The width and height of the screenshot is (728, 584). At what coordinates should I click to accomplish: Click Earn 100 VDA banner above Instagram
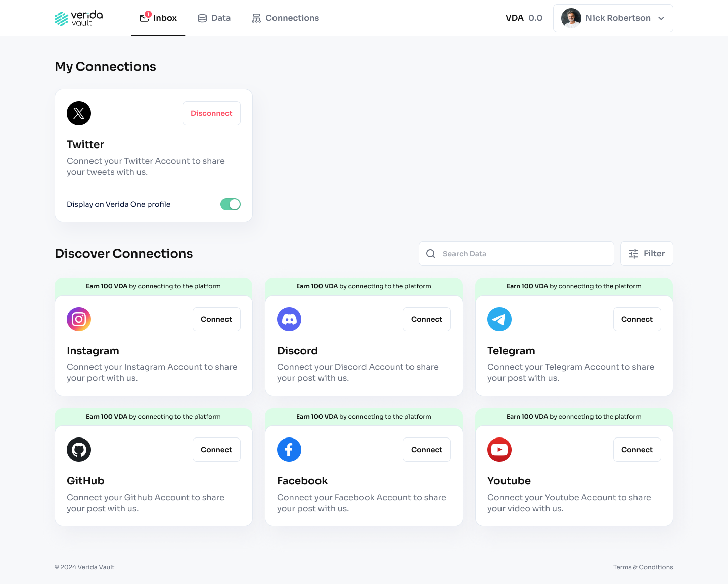point(154,286)
